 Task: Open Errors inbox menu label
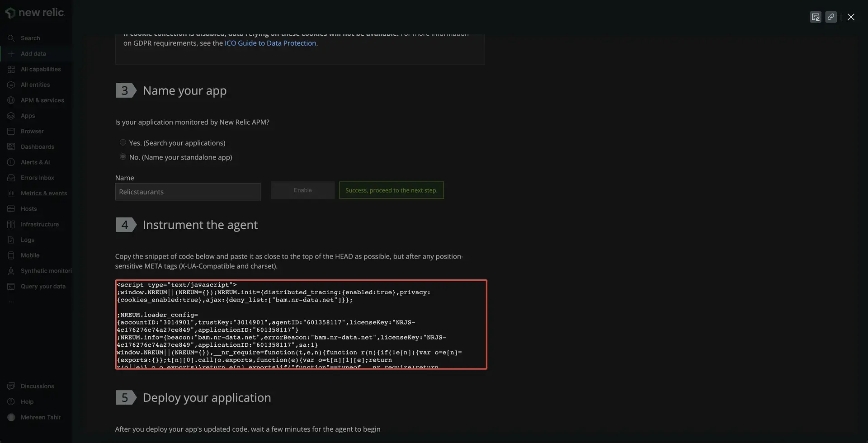click(38, 178)
